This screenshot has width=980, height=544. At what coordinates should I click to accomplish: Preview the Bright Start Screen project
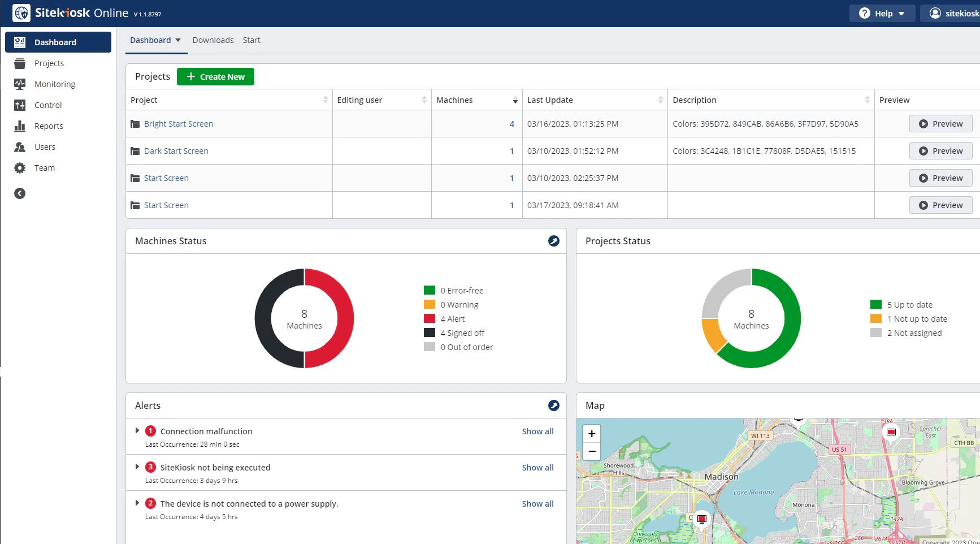pos(940,124)
